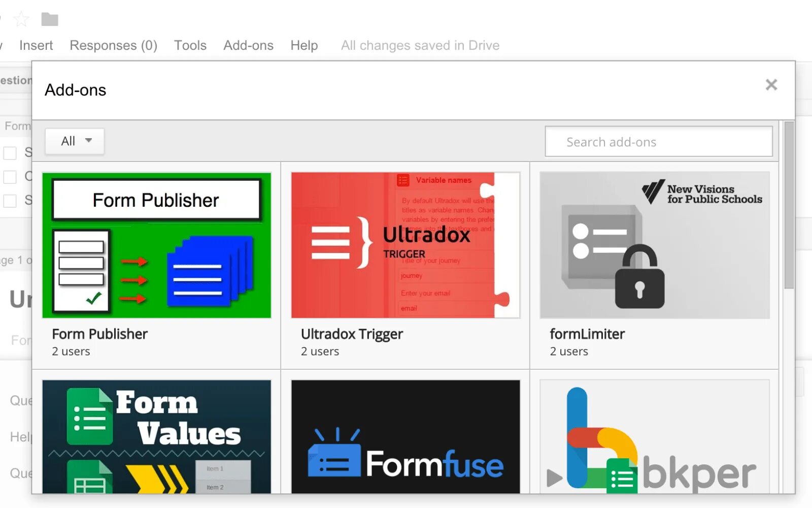Open the Form Values add-on thumbnail

[x=157, y=436]
